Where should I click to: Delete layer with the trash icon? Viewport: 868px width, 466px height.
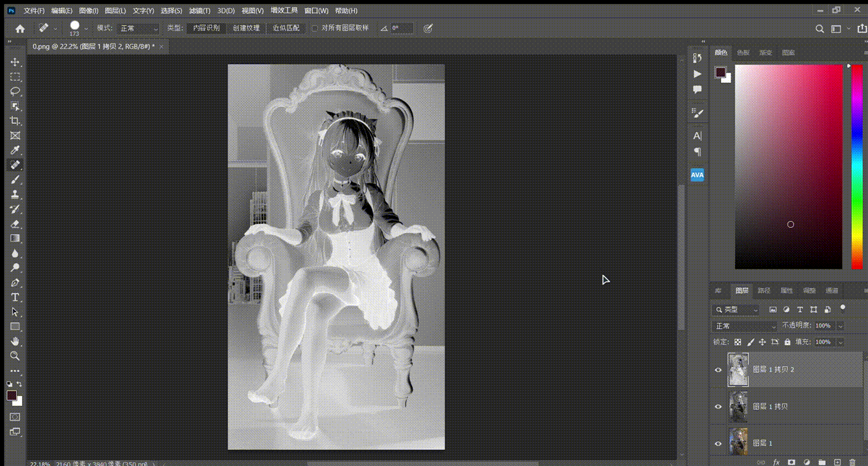tap(852, 462)
